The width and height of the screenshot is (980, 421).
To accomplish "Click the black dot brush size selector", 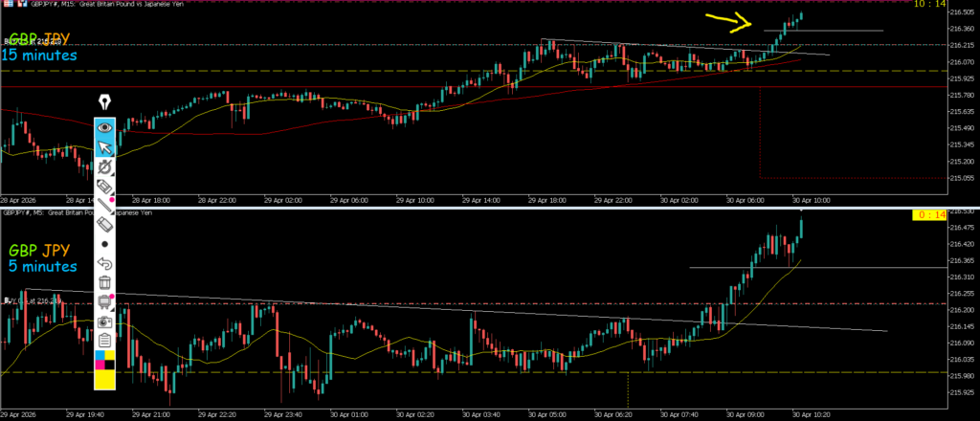I will point(104,244).
